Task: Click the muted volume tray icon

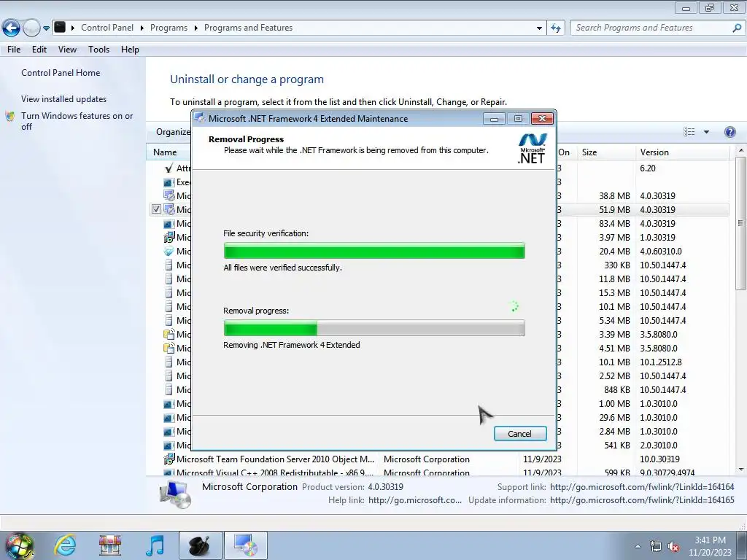Action: coord(673,547)
